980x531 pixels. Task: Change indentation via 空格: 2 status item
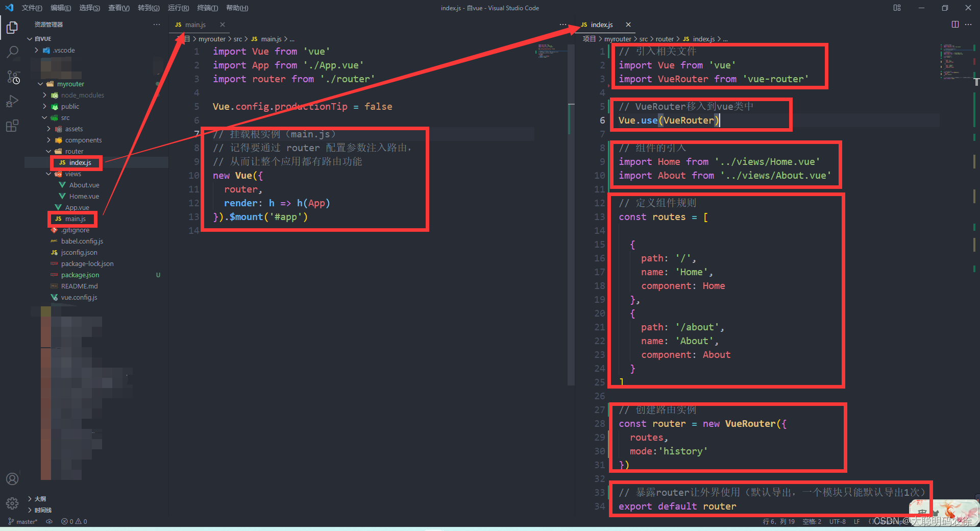tap(812, 521)
